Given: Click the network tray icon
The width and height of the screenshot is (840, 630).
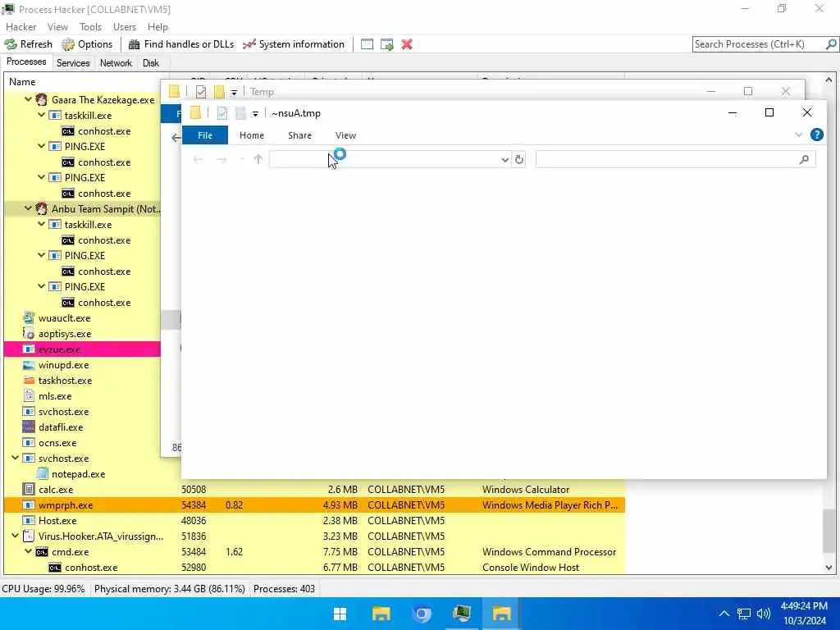Looking at the screenshot, I should click(743, 614).
